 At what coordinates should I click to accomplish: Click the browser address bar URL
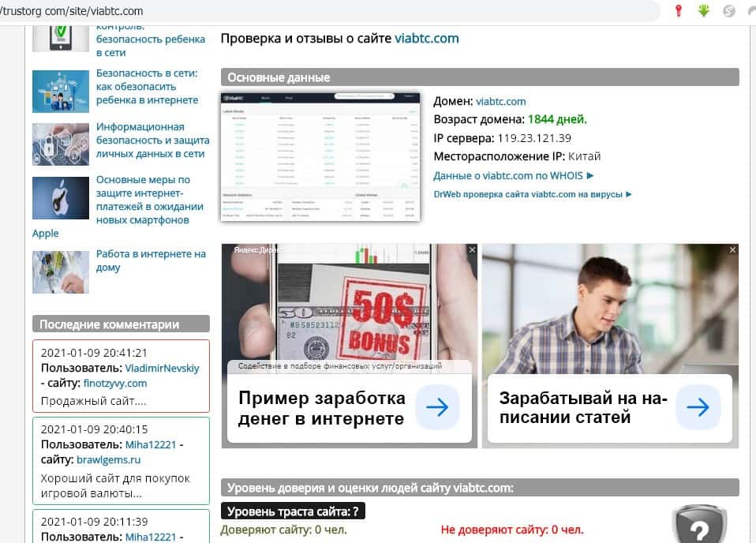(x=71, y=10)
